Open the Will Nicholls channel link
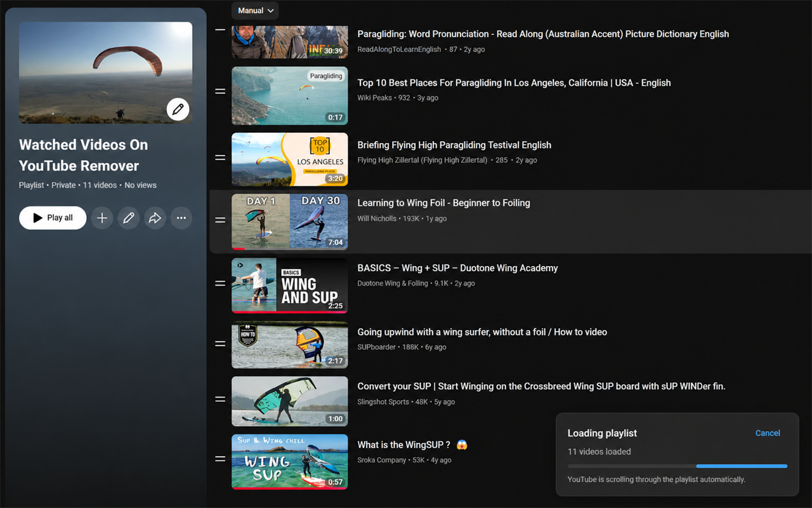The image size is (812, 508). coord(377,218)
